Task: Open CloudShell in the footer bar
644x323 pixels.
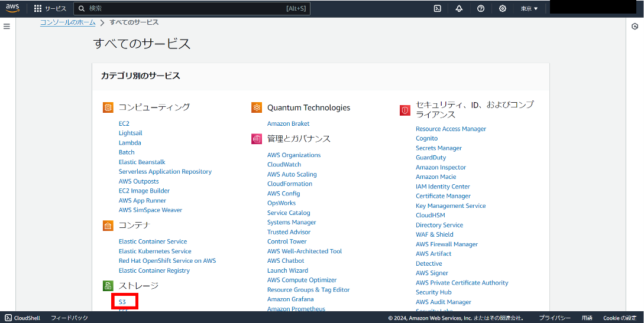Action: (22, 318)
